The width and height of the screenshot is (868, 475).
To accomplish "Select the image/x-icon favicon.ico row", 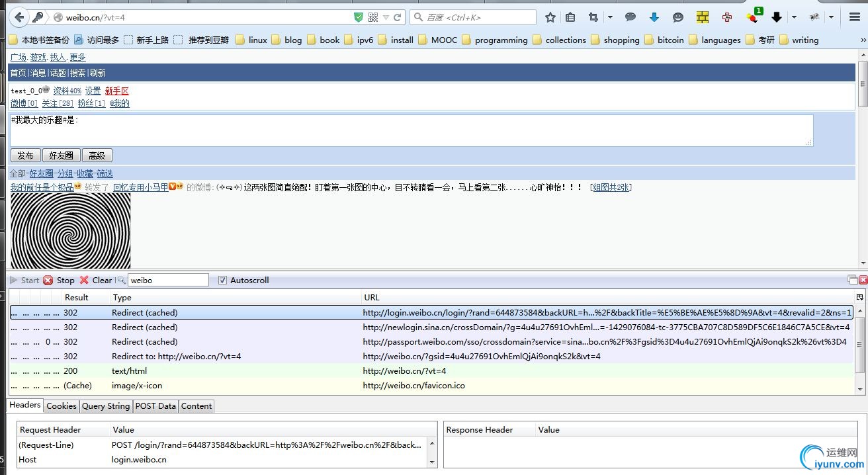I will coord(431,386).
